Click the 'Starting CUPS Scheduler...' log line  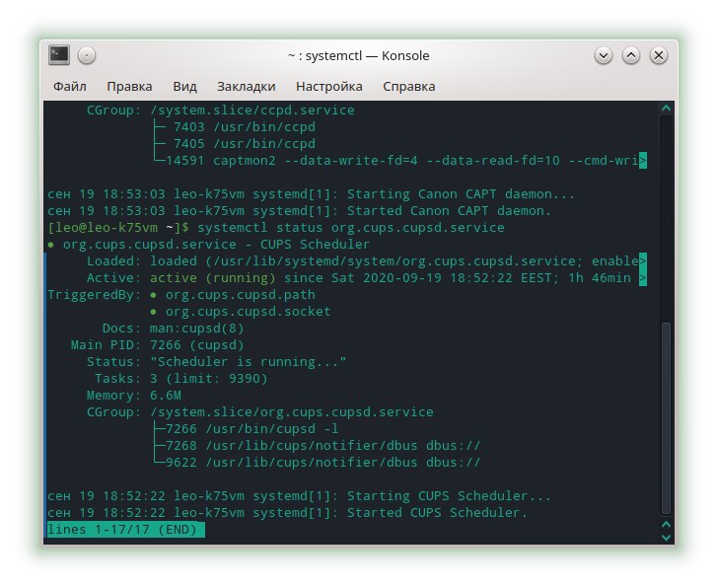click(x=299, y=496)
